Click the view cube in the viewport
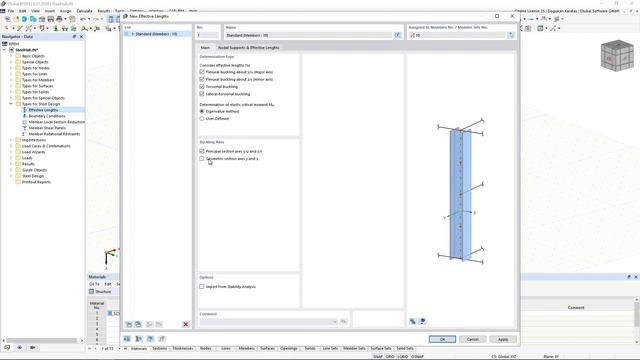 pos(617,56)
